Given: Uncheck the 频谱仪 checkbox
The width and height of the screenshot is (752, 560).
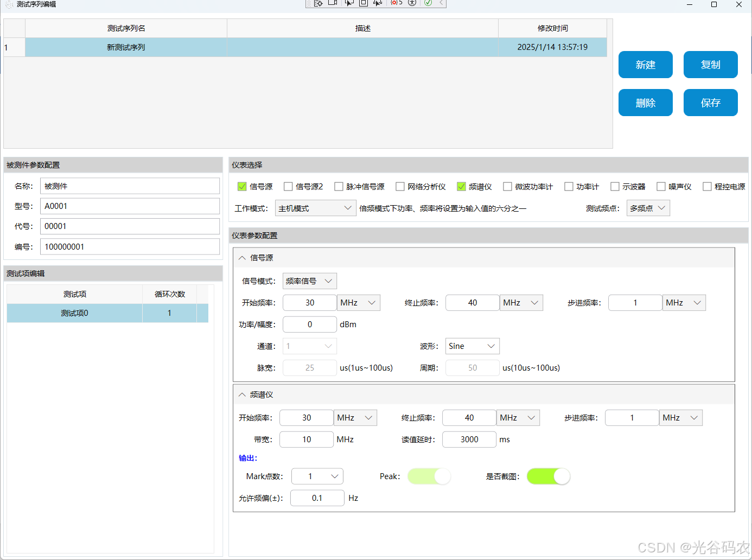Looking at the screenshot, I should tap(461, 187).
